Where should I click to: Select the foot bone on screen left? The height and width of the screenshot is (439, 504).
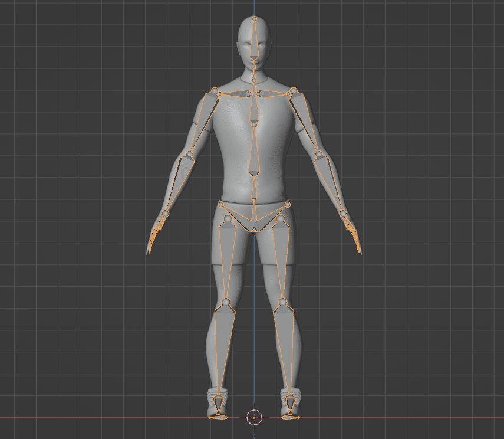point(218,405)
